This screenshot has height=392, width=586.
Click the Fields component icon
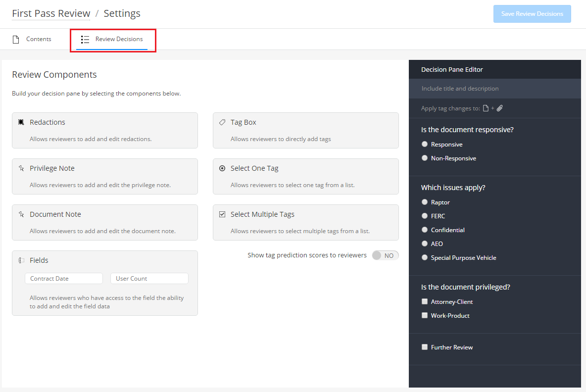[x=21, y=260]
